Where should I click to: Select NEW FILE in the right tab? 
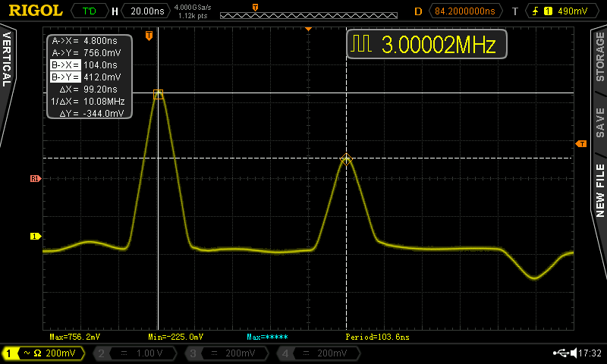(600, 190)
